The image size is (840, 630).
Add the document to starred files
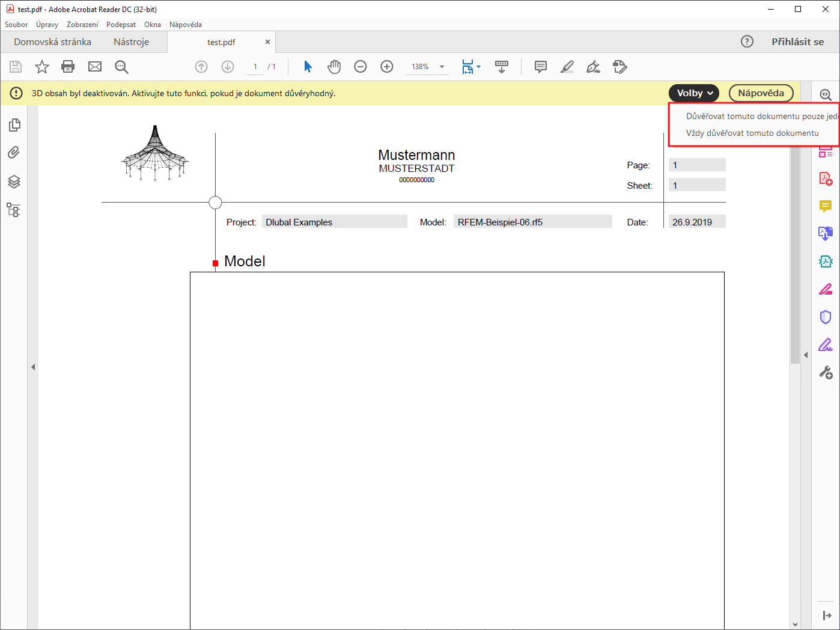tap(42, 67)
